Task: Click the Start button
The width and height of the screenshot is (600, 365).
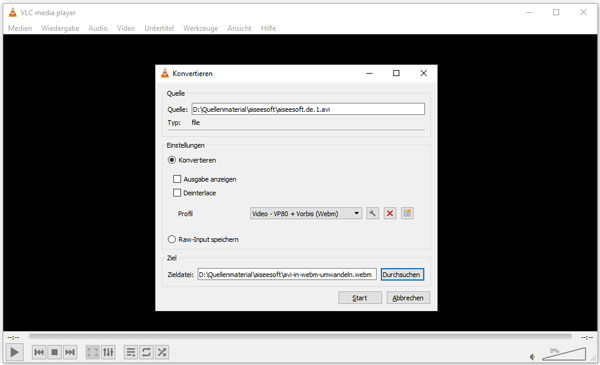Action: pos(360,298)
